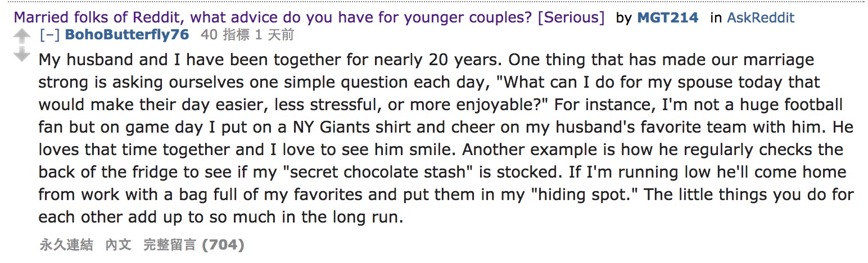Downvote BohoButterfly76's comment
This screenshot has height=263, width=868.
tap(21, 55)
